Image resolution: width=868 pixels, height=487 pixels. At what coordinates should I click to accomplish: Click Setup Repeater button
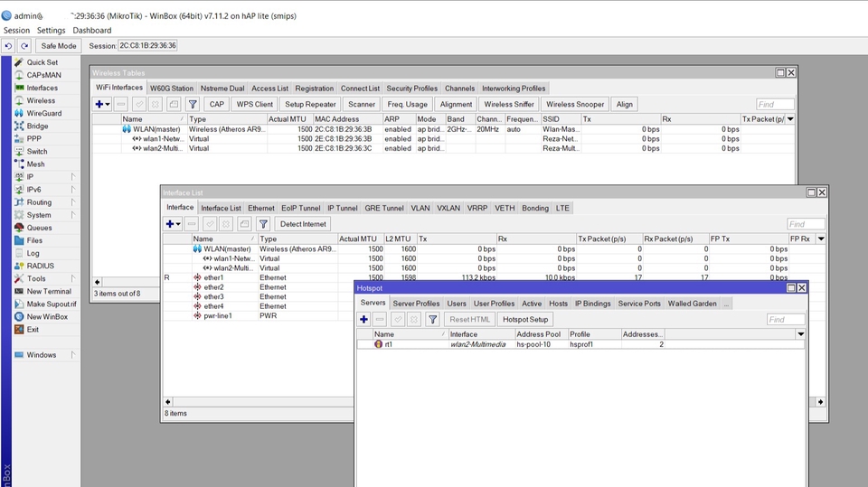click(x=310, y=104)
